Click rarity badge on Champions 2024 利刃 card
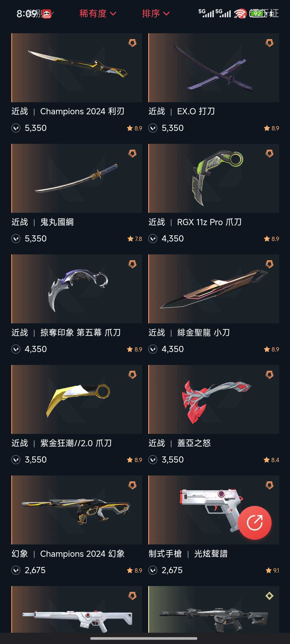The image size is (290, 644). pyautogui.click(x=132, y=43)
